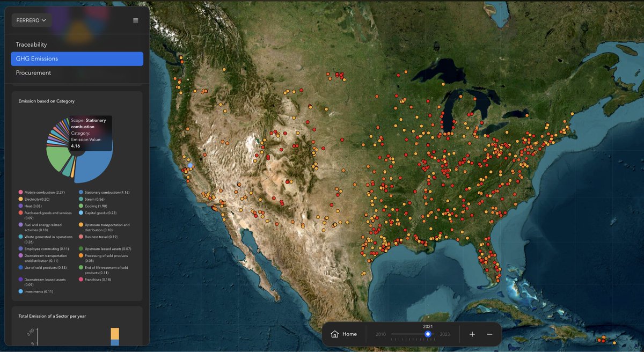Screen dimensions: 644x352
Task: Open the hamburger menu icon
Action: (135, 20)
